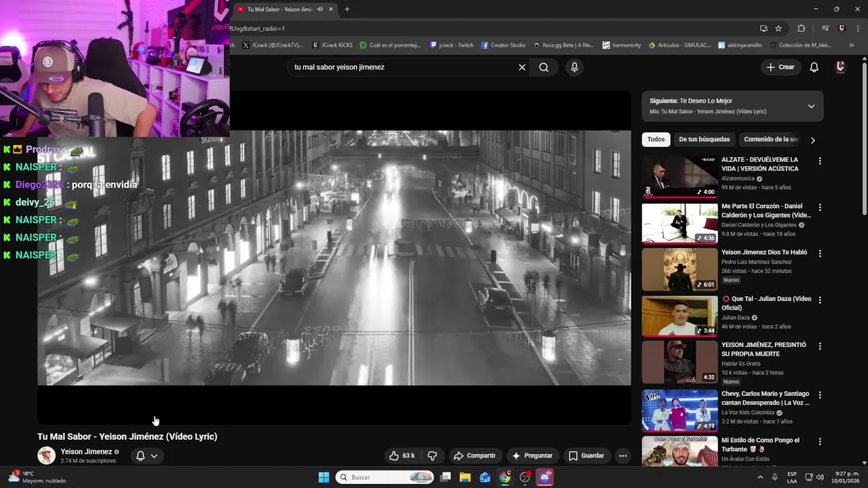Open the Que Tal - Julian Daza thumbnail
This screenshot has height=488, width=868.
[x=679, y=315]
